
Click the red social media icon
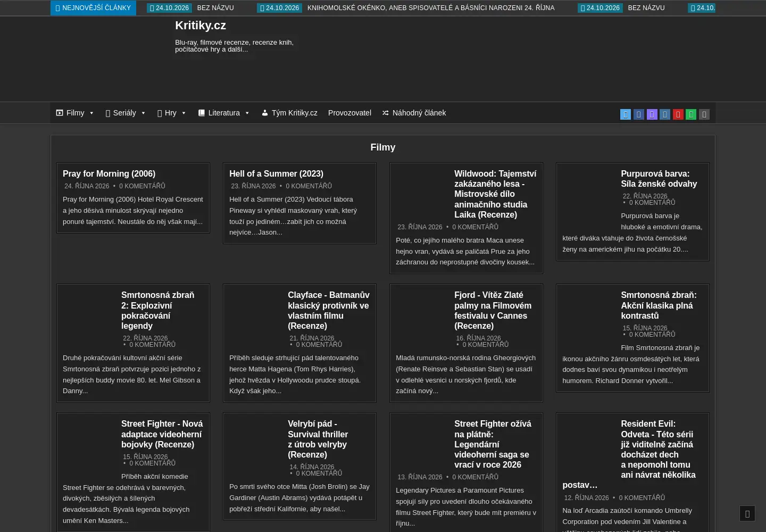pos(678,114)
